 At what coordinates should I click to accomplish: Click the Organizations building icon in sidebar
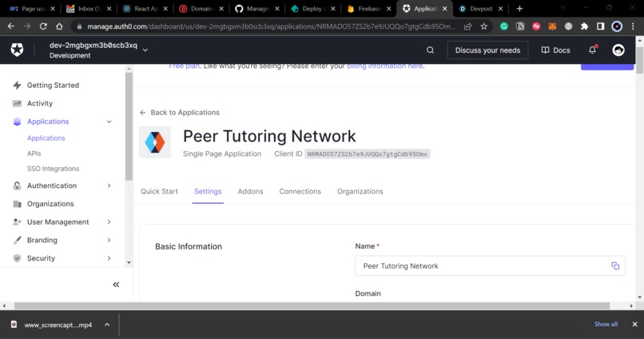pos(17,204)
